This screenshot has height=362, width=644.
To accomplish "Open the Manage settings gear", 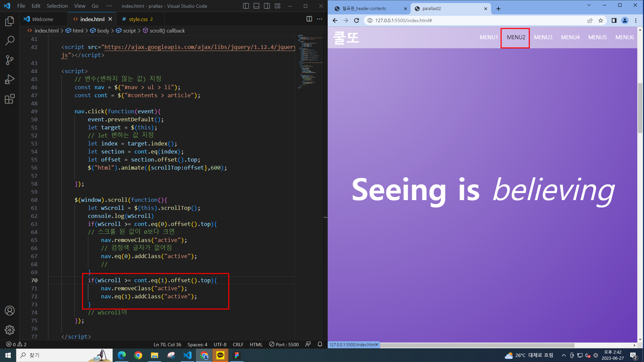I will (x=10, y=330).
